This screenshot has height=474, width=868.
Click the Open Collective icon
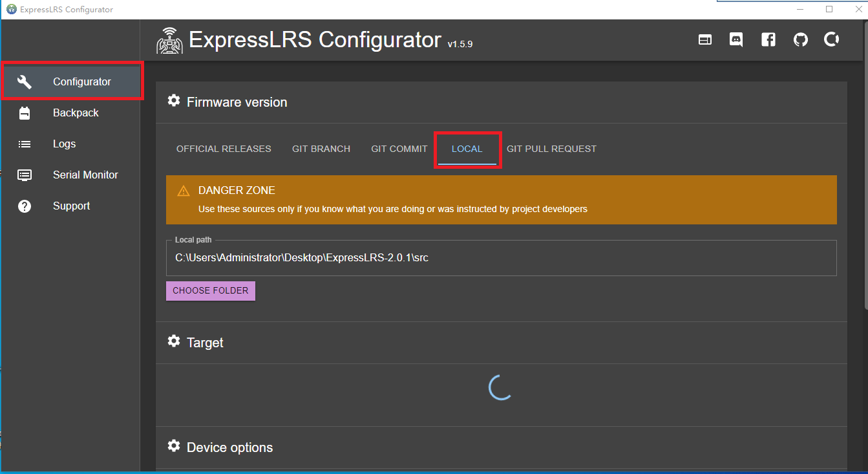coord(832,40)
